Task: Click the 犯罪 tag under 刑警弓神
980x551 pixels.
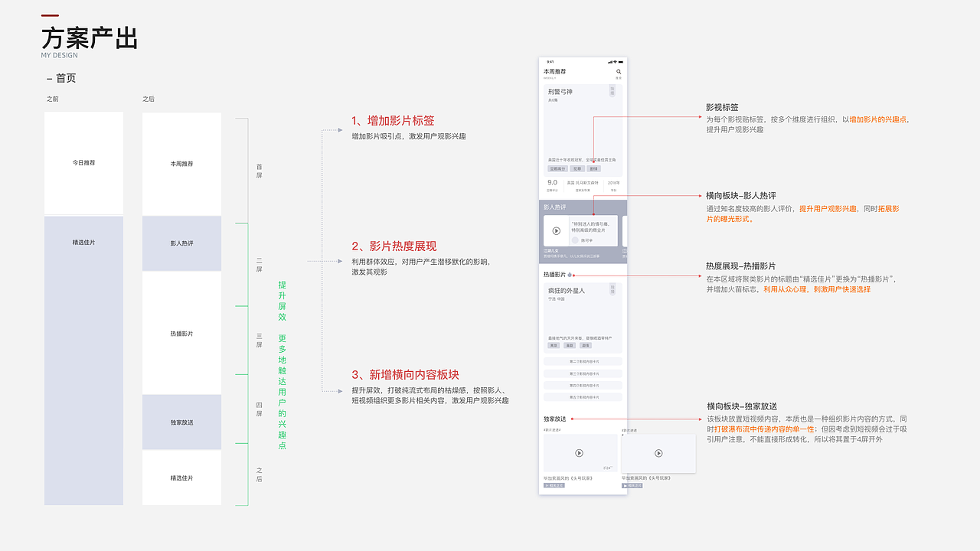Action: tap(577, 168)
